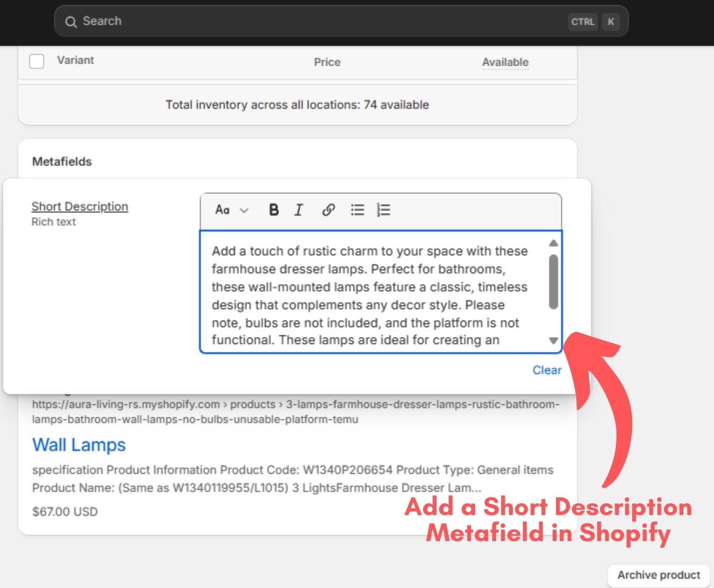The width and height of the screenshot is (714, 588).
Task: Click the Available column header
Action: (505, 62)
